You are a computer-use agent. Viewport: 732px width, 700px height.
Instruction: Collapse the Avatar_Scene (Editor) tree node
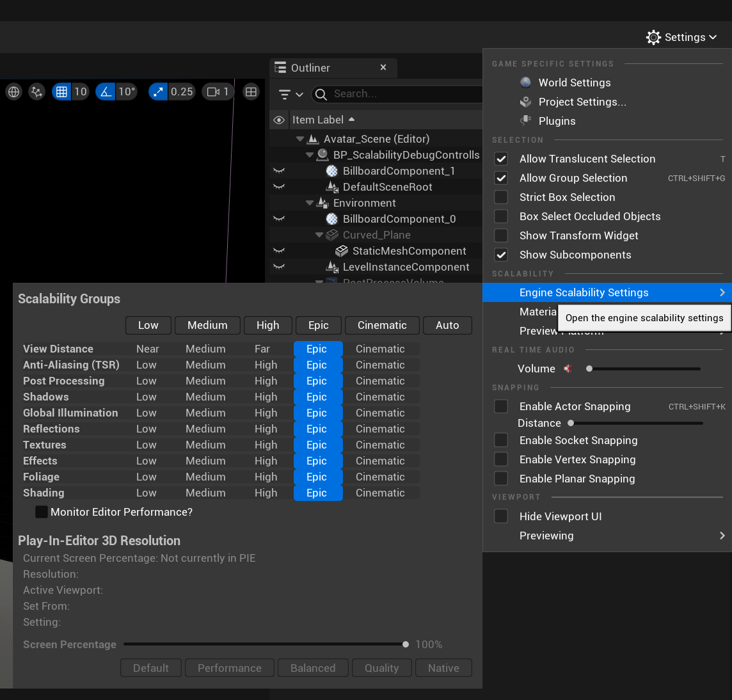point(300,139)
